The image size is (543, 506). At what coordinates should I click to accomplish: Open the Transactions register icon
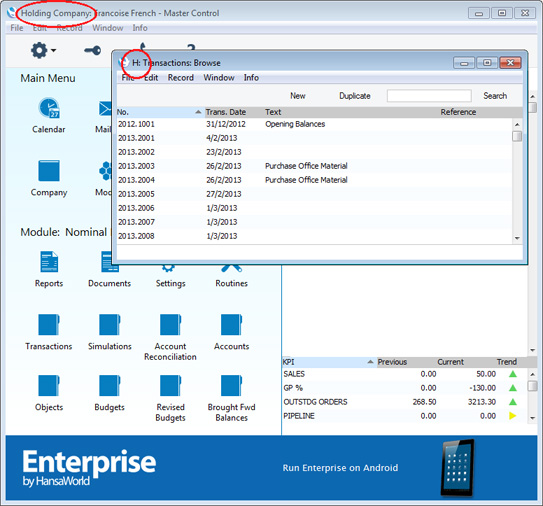49,325
